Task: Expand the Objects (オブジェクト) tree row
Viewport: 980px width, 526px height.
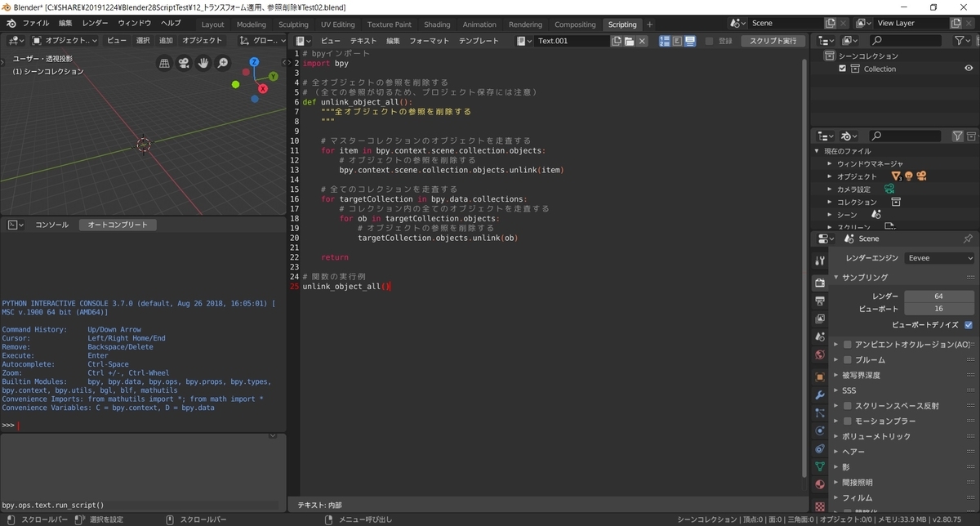Action: point(830,176)
